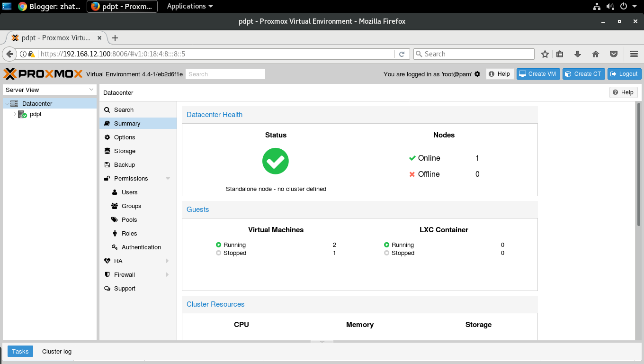This screenshot has width=644, height=364.
Task: Click the Logout button
Action: click(625, 74)
